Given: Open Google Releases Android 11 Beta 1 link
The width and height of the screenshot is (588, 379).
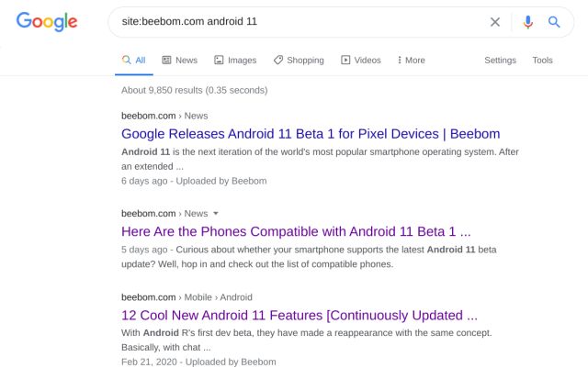Looking at the screenshot, I should pyautogui.click(x=311, y=134).
